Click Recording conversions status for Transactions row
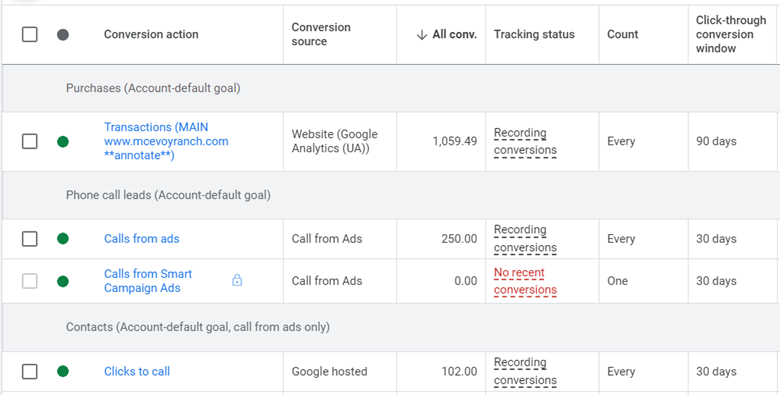This screenshot has height=395, width=780. pos(525,141)
